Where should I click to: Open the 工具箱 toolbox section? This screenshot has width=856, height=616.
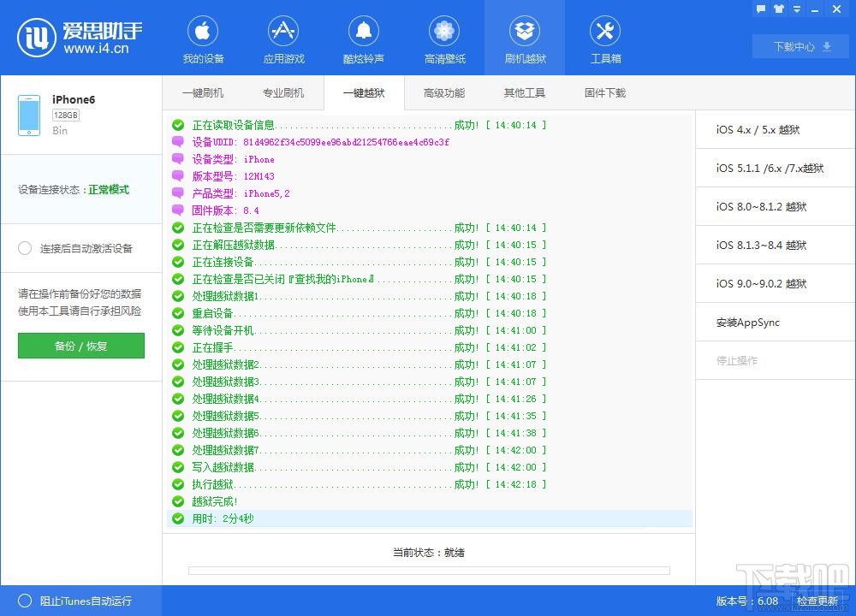(605, 38)
